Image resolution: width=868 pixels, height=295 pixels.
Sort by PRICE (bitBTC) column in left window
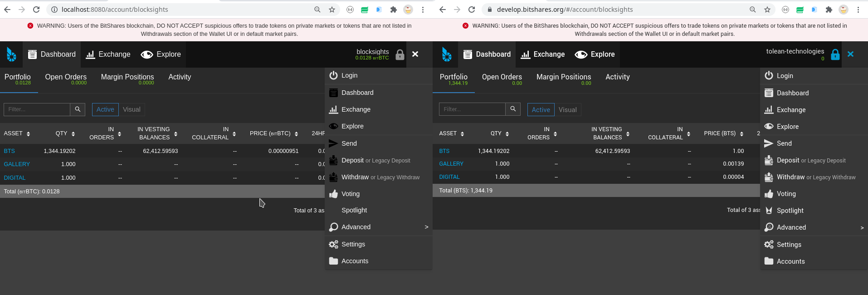pyautogui.click(x=274, y=133)
